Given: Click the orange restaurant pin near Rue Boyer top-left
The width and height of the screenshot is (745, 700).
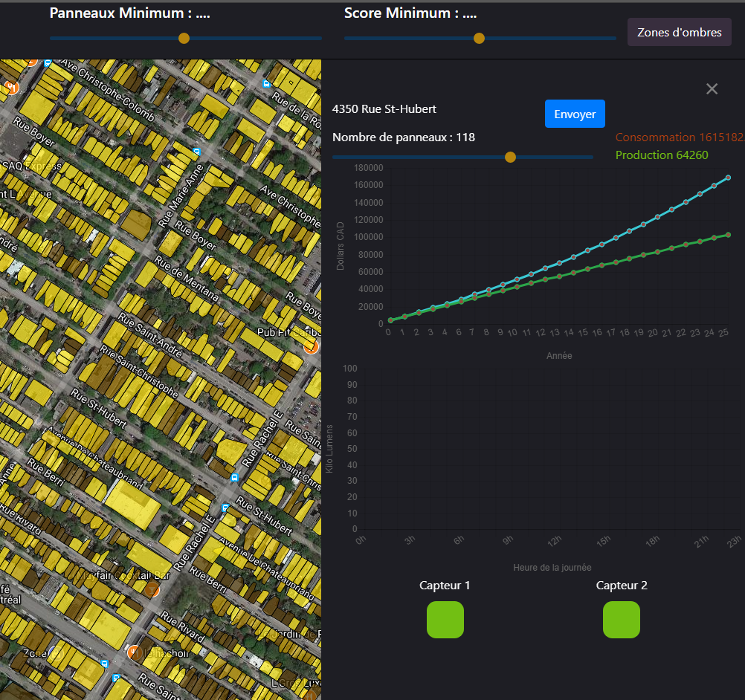Looking at the screenshot, I should [11, 88].
